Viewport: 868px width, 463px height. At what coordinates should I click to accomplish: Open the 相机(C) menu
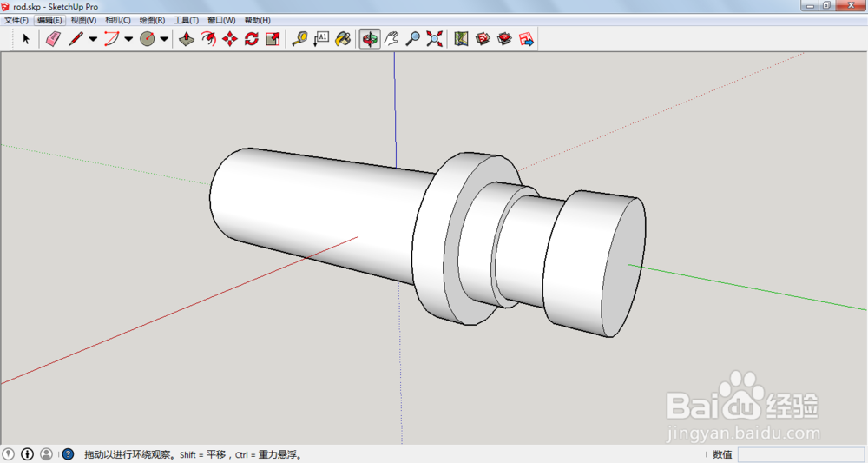click(118, 20)
